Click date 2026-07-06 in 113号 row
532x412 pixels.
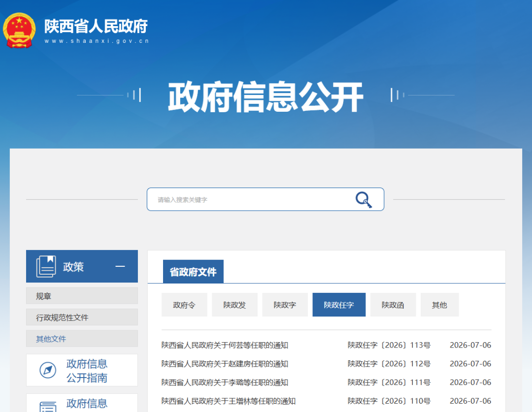470,345
